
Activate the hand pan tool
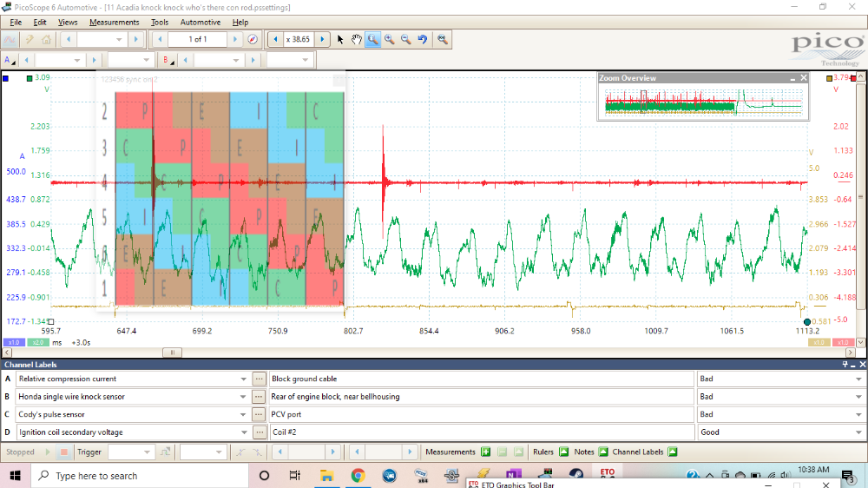point(357,39)
